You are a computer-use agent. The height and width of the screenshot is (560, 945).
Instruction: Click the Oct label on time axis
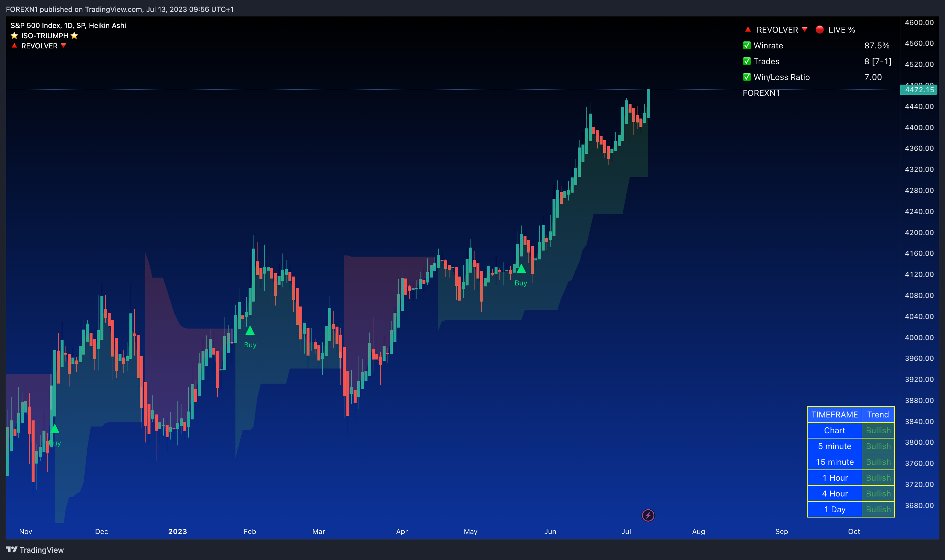[x=854, y=531]
